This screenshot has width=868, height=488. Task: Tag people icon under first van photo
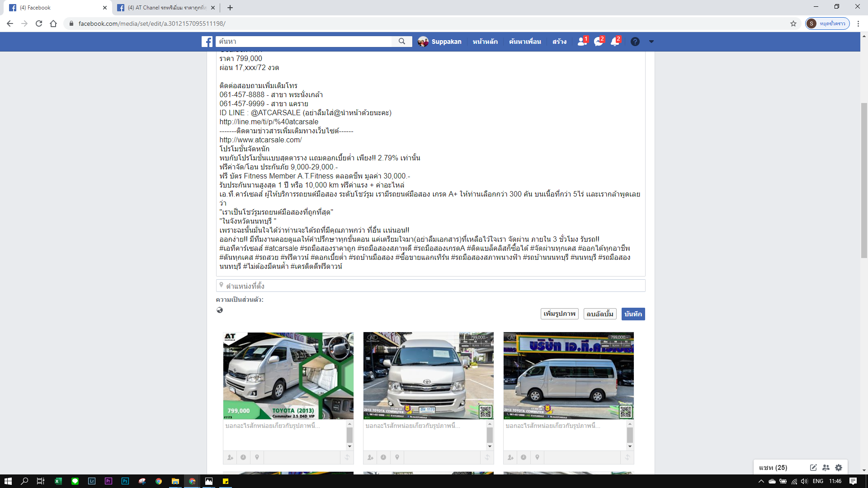coord(230,457)
